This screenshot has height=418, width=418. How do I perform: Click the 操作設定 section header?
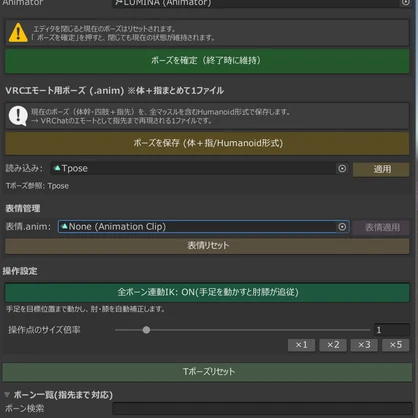click(x=20, y=271)
